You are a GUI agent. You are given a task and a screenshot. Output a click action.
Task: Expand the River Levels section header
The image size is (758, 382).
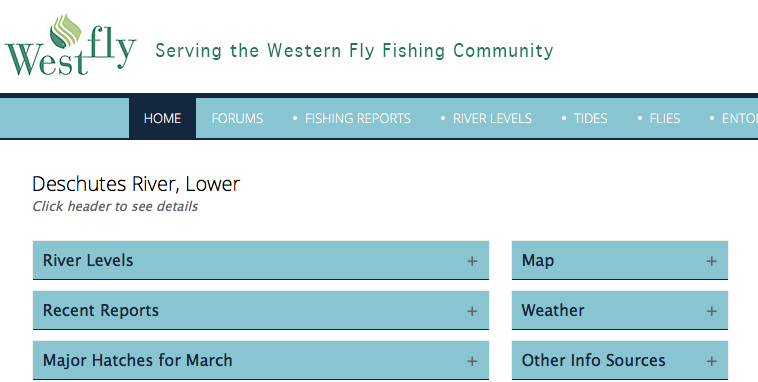tap(261, 260)
